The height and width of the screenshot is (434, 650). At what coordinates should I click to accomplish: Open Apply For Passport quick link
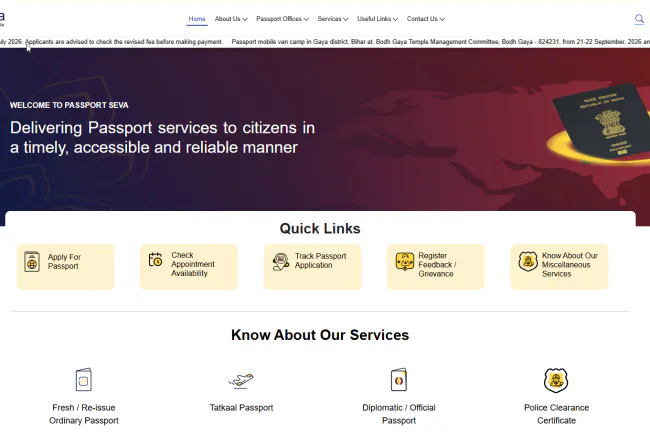point(65,267)
